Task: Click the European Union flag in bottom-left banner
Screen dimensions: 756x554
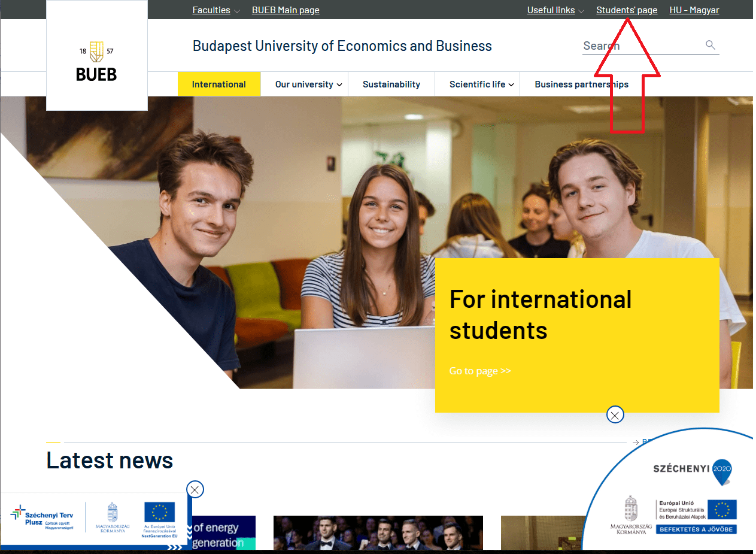Action: coord(159,513)
